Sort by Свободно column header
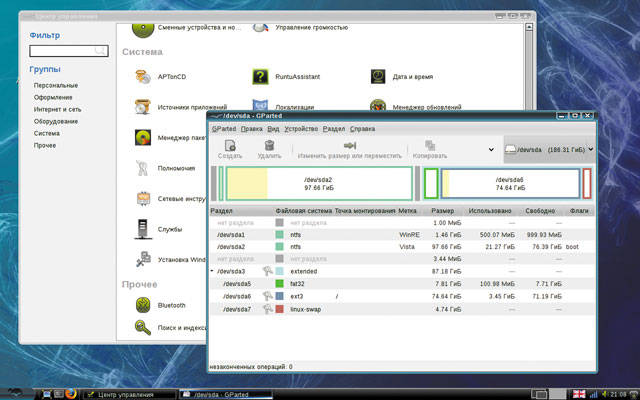640x400 pixels. [540, 211]
